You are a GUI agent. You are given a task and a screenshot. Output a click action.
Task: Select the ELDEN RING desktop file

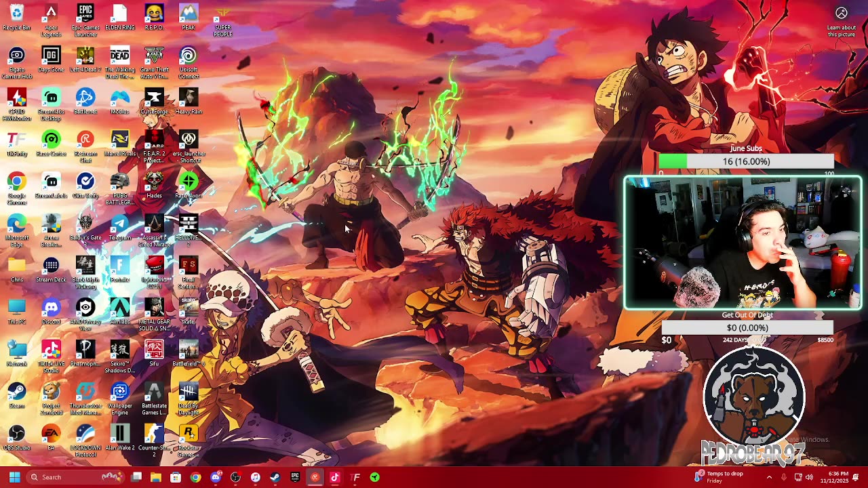click(x=120, y=18)
